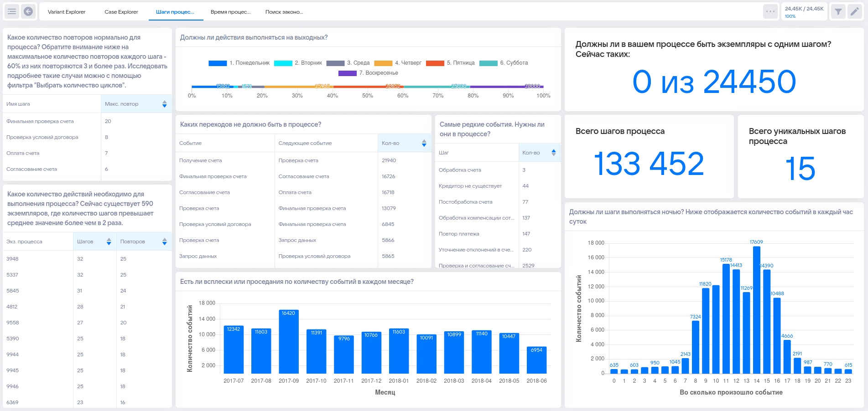
Task: Toggle Четверг legend swatch
Action: point(383,63)
